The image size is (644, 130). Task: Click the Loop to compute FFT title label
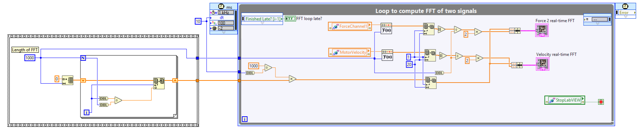(x=426, y=11)
